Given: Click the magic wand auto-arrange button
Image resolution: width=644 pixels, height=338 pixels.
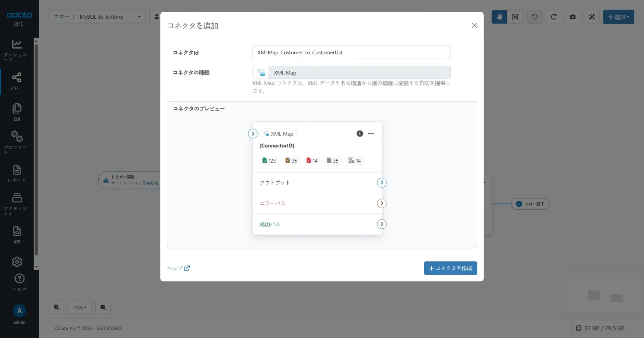Looking at the screenshot, I should [x=592, y=17].
